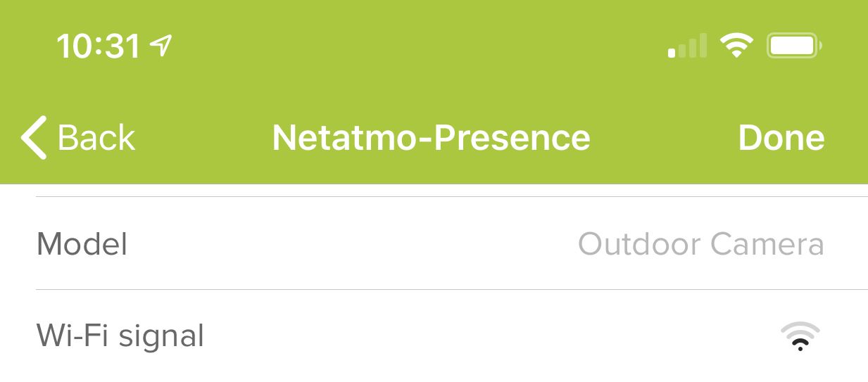Tap the word "signal" in Wi-Fi row
Viewport: 868px width, 382px height.
point(161,336)
